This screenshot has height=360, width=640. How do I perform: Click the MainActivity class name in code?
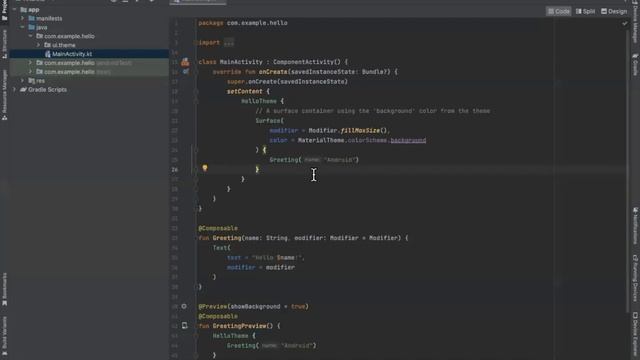pos(241,62)
